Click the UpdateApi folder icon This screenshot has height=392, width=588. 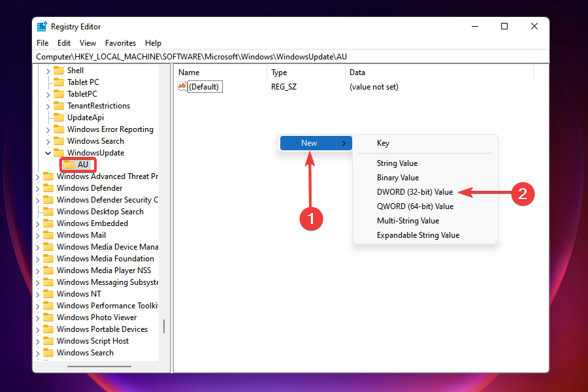tap(59, 118)
